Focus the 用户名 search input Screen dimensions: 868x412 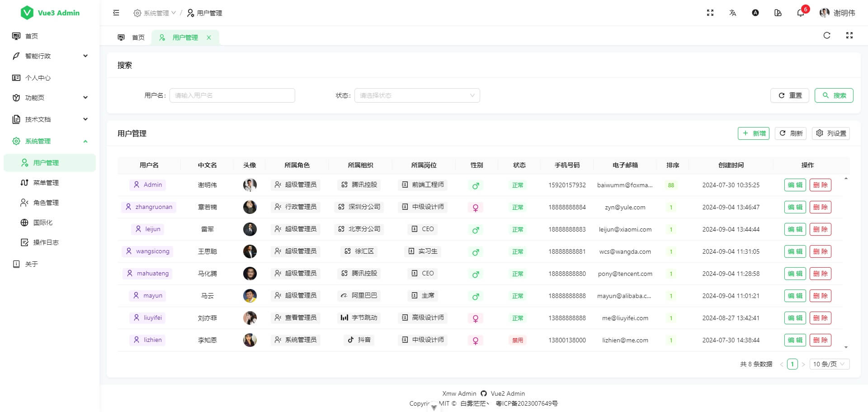click(232, 95)
